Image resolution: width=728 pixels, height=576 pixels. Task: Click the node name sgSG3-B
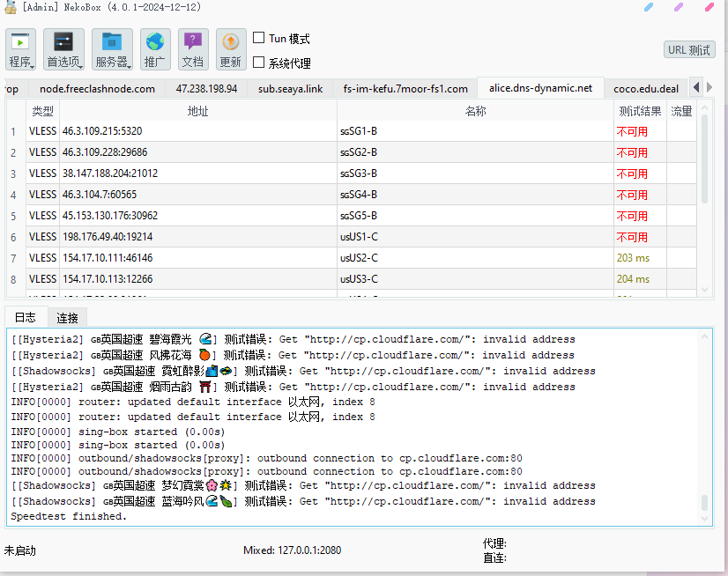(x=359, y=174)
